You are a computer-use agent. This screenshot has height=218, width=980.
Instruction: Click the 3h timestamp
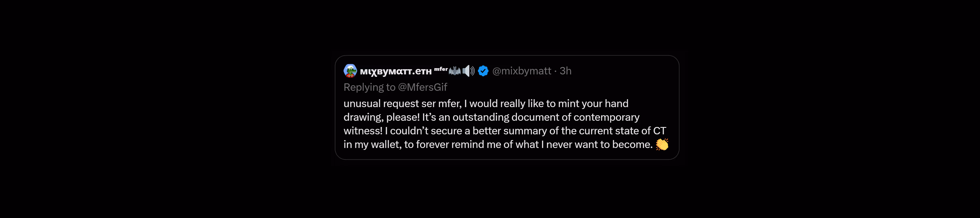tap(565, 71)
